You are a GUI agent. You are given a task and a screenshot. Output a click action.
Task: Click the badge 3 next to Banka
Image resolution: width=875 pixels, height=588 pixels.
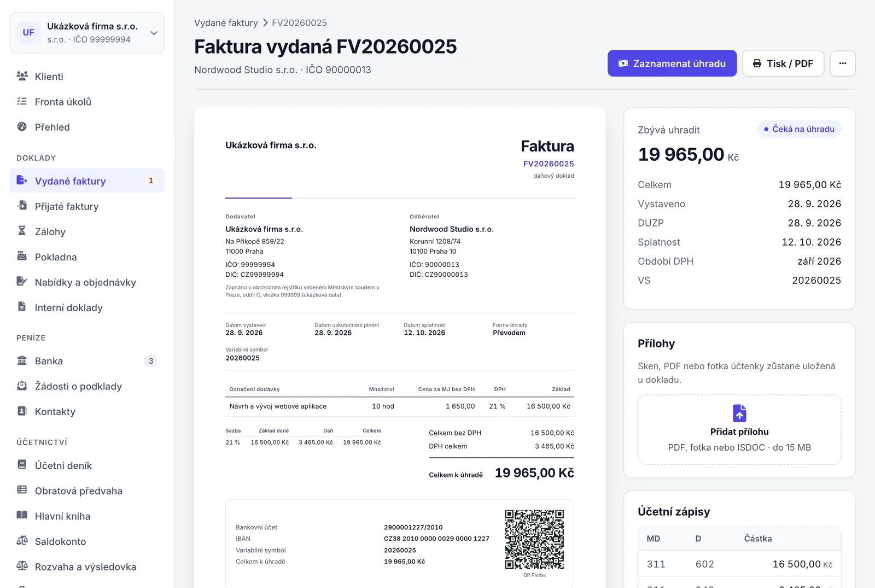pos(151,361)
